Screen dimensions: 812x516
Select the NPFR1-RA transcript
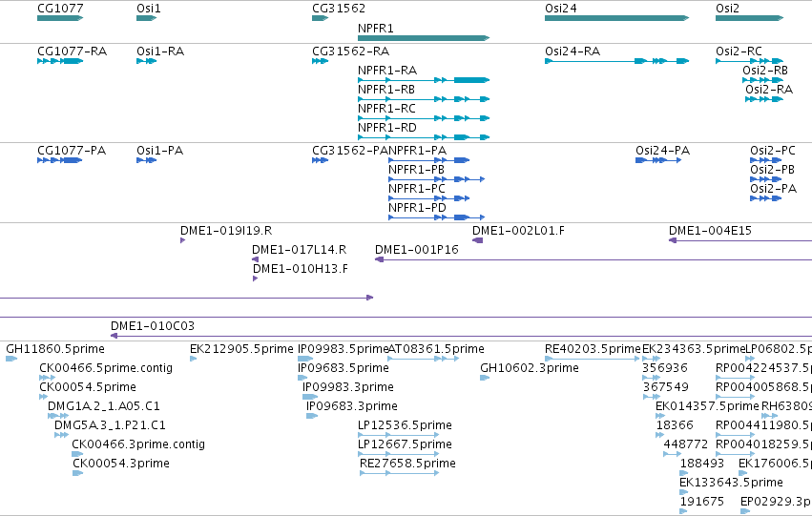[424, 80]
